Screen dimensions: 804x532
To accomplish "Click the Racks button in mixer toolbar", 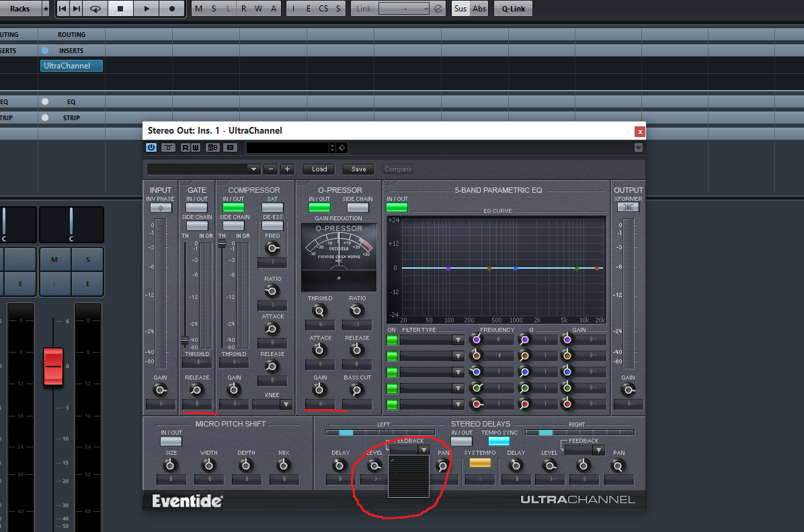I will click(x=20, y=9).
